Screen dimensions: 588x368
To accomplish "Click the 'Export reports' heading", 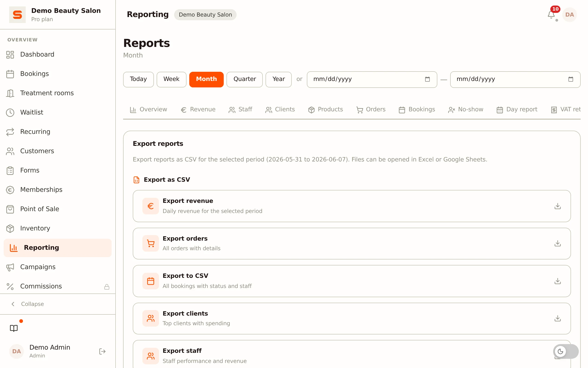I will pyautogui.click(x=158, y=144).
